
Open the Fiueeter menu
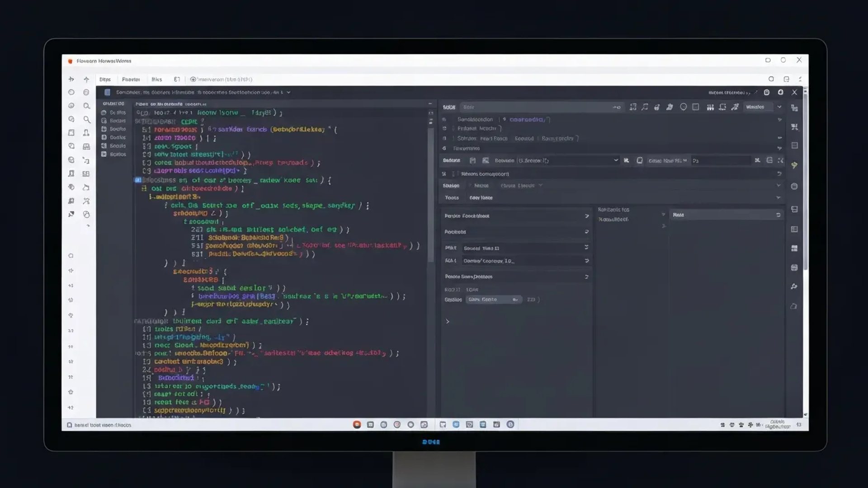pos(131,79)
